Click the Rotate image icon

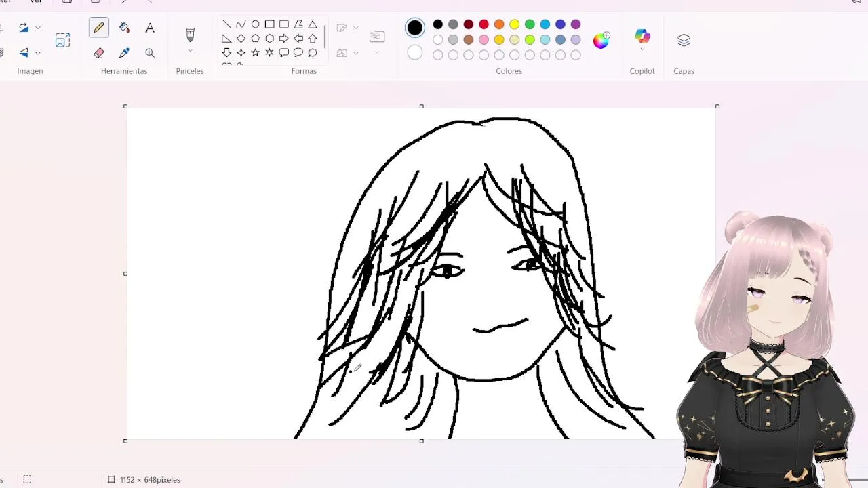[24, 28]
